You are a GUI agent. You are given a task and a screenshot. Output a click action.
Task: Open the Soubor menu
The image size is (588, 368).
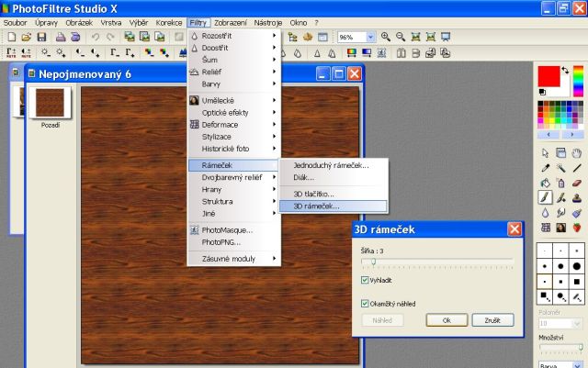tap(15, 23)
